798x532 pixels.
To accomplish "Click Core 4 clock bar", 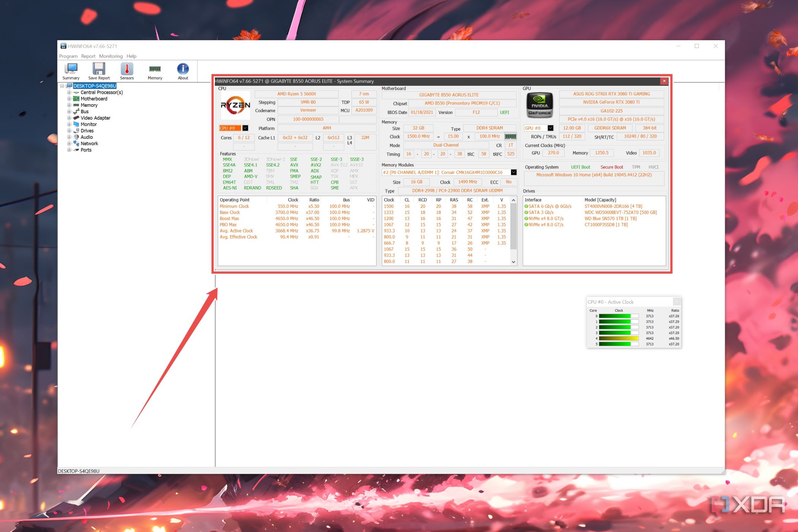I will tap(619, 339).
